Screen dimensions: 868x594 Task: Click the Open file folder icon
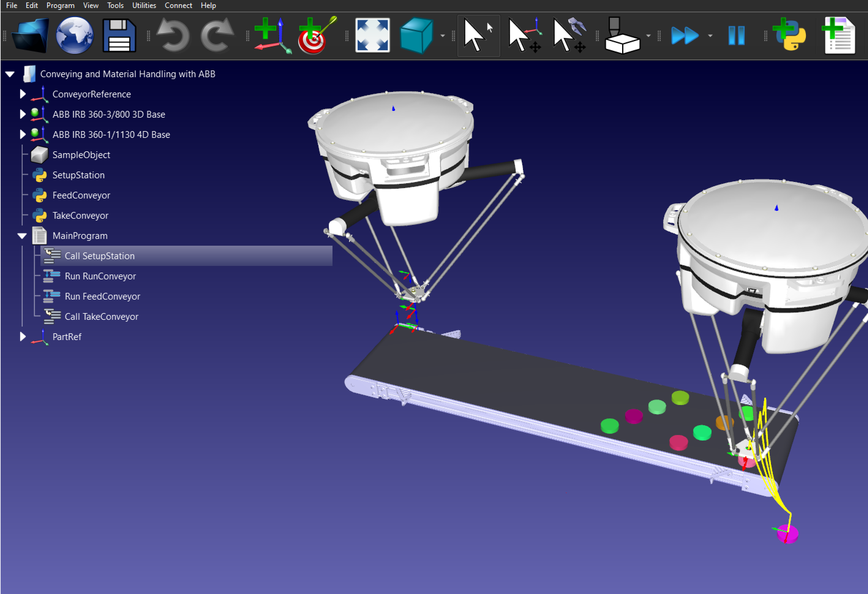[x=30, y=36]
